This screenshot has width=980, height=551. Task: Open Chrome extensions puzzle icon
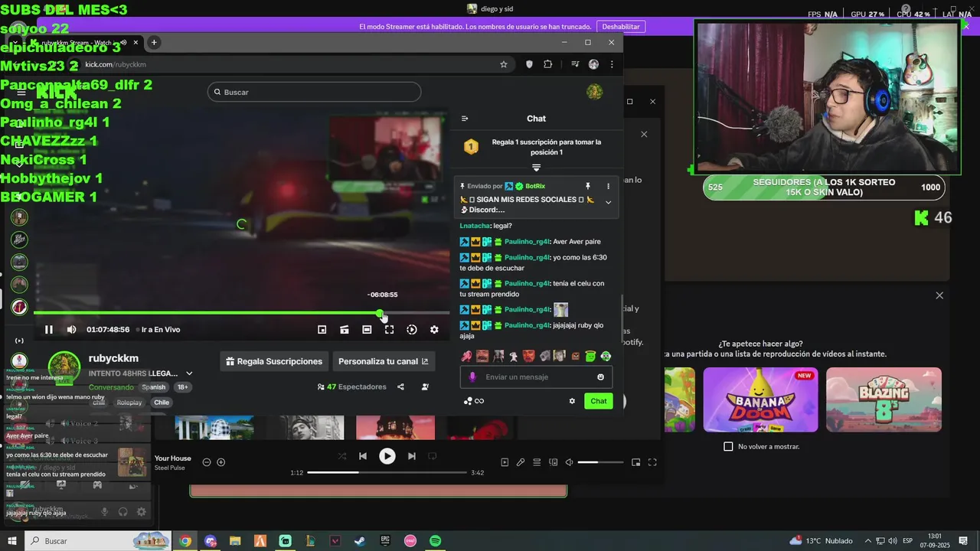[x=548, y=64]
